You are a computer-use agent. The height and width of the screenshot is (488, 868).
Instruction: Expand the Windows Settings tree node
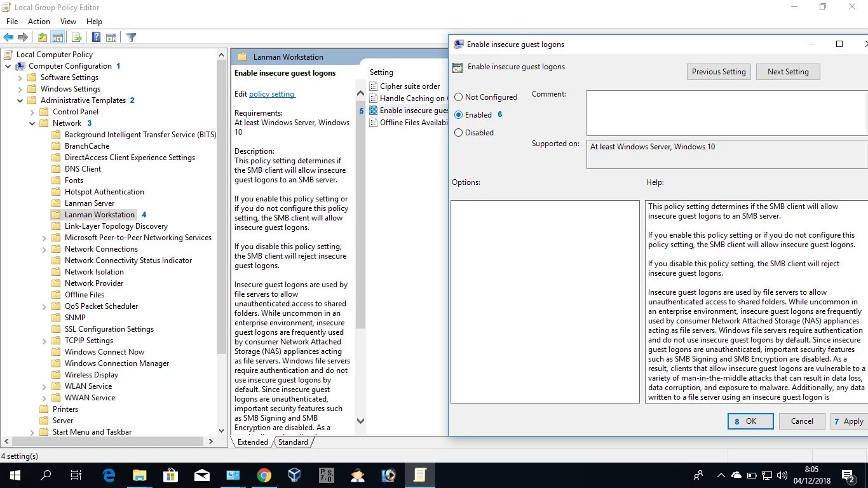pyautogui.click(x=20, y=89)
